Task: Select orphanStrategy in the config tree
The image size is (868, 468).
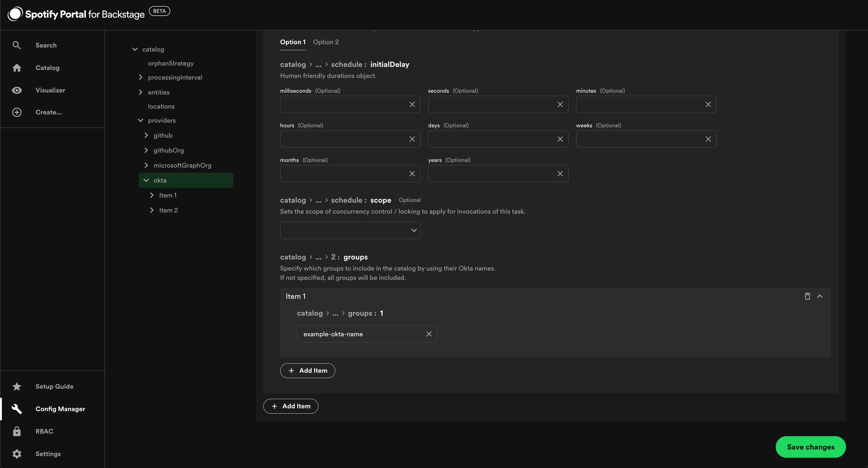Action: (x=171, y=63)
